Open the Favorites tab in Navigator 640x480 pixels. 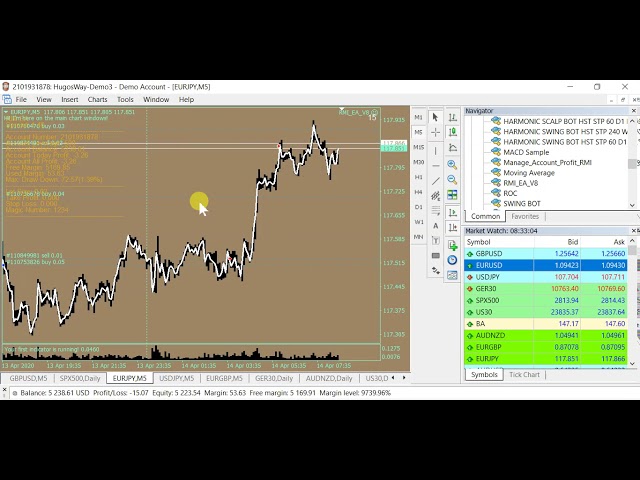coord(525,216)
